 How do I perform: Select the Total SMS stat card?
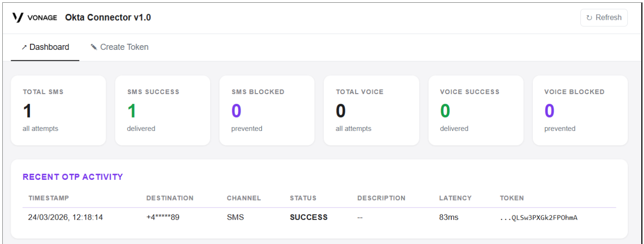tap(59, 110)
